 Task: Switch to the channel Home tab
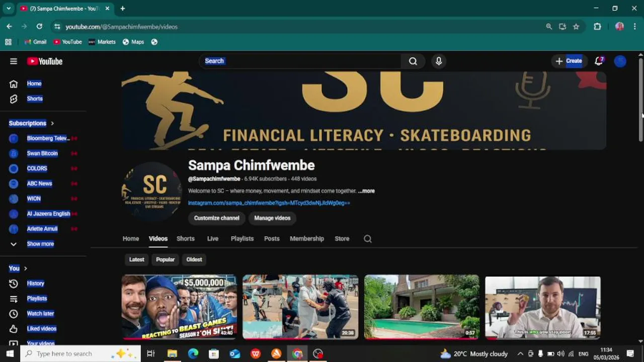click(131, 239)
